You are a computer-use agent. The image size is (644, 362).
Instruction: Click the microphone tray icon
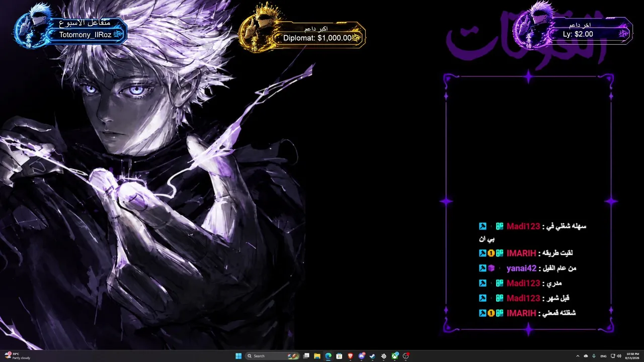(x=594, y=356)
